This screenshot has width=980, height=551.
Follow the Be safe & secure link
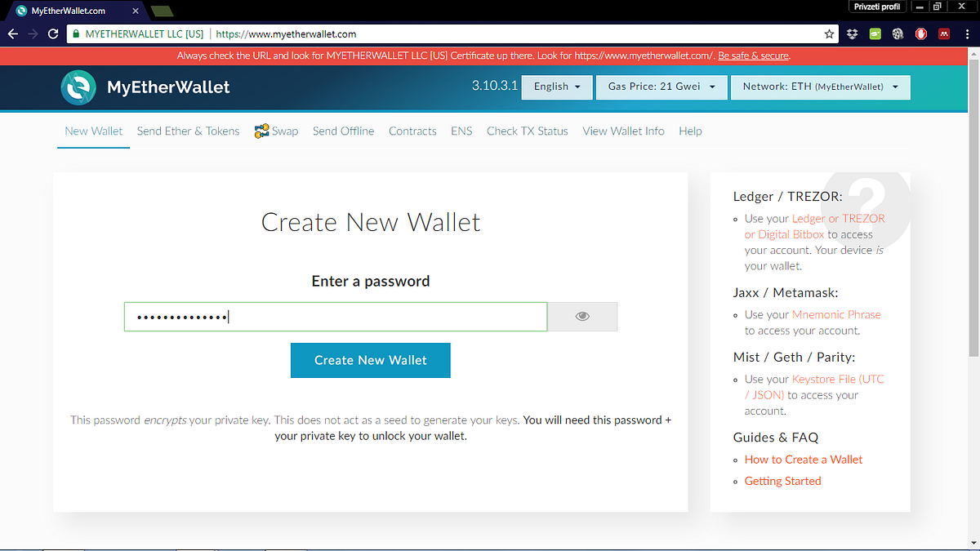753,56
